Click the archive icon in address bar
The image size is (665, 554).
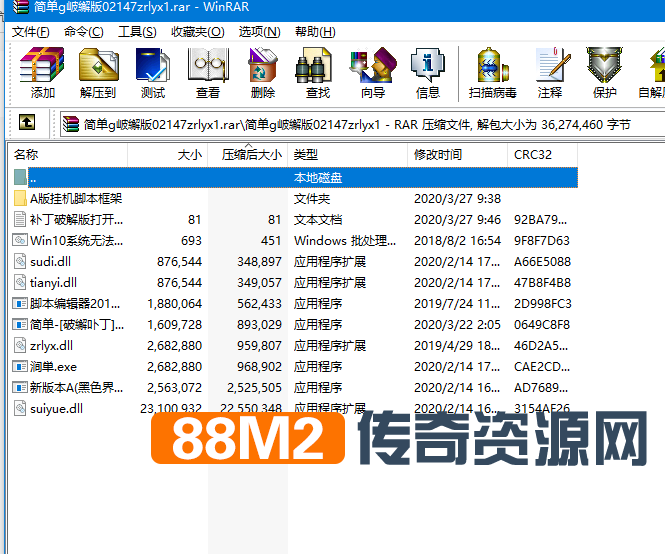point(71,124)
